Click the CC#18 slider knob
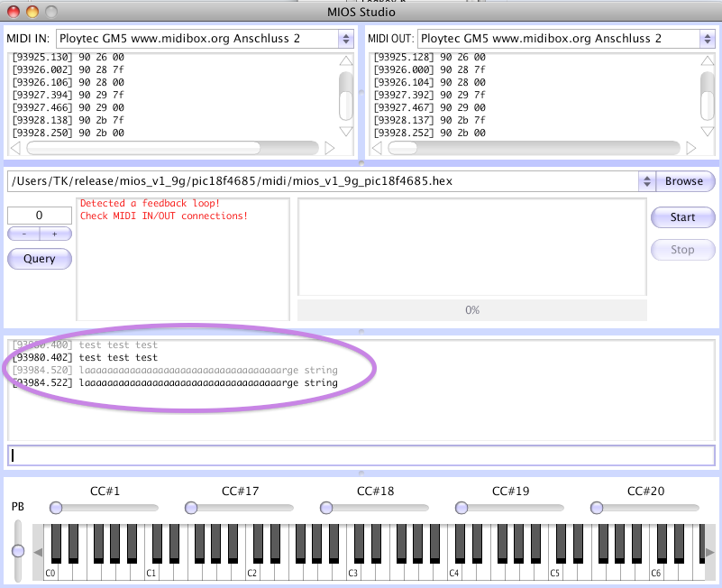This screenshot has height=588, width=722. coord(326,508)
